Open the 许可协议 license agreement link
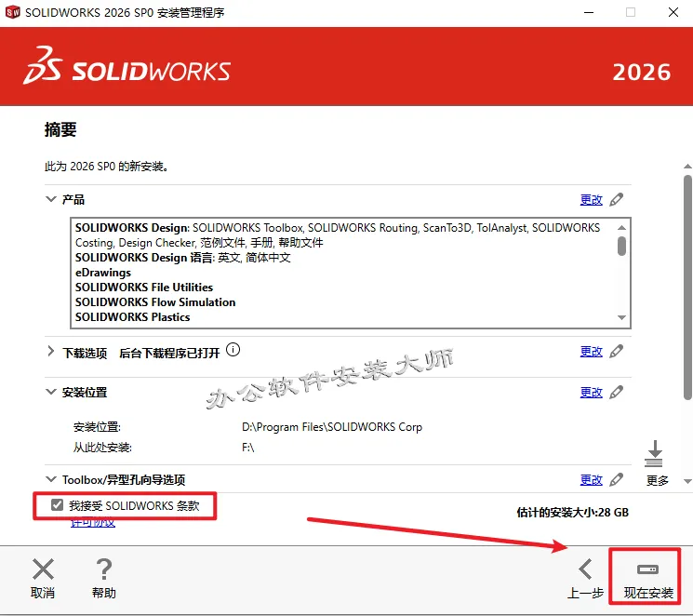 (93, 523)
